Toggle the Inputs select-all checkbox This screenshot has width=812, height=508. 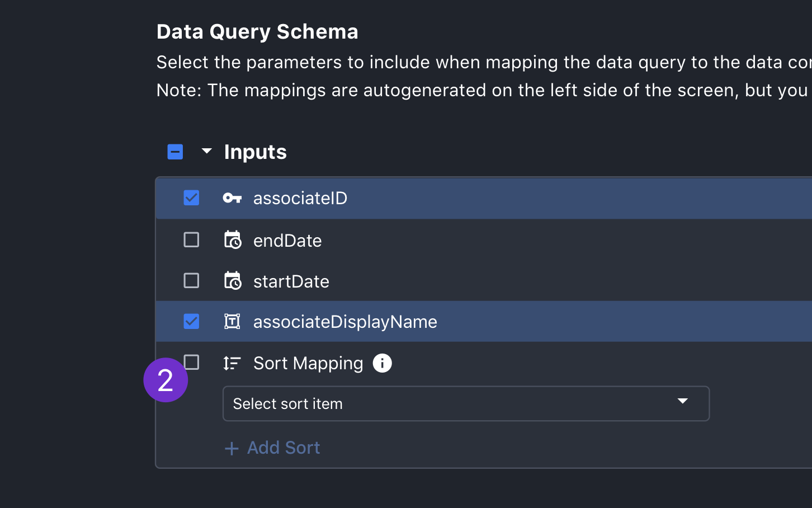point(175,152)
